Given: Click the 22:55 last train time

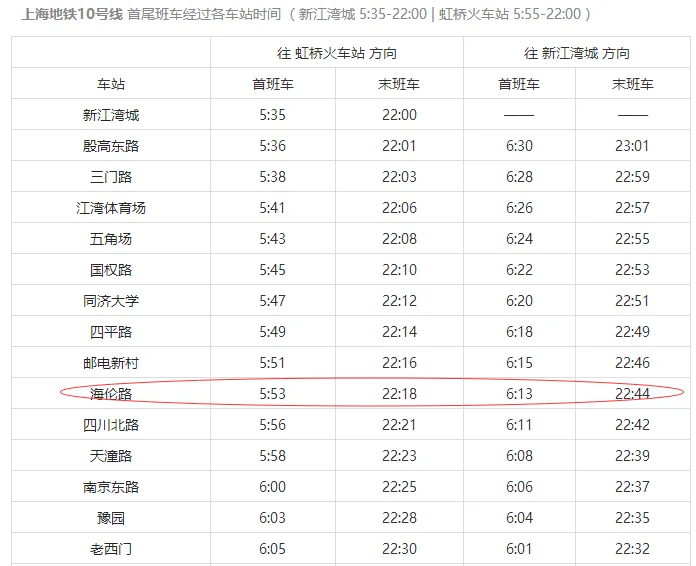Looking at the screenshot, I should click(x=632, y=239).
